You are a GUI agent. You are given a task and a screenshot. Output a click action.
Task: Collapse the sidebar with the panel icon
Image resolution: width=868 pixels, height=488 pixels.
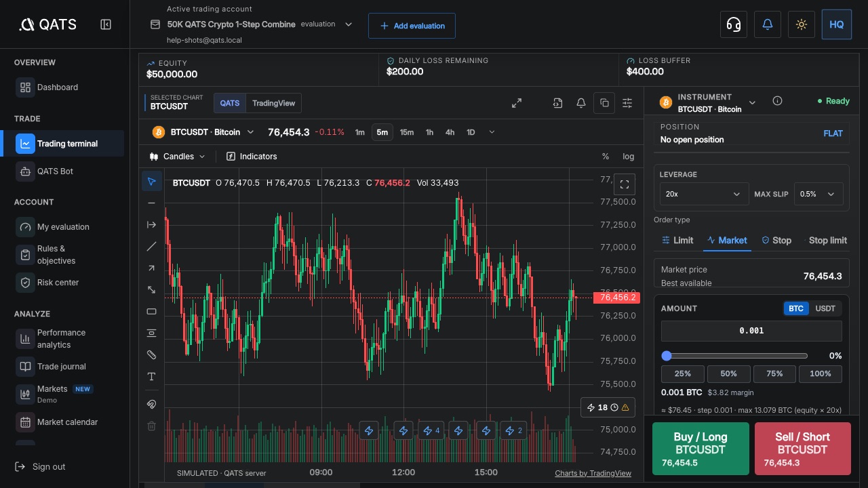coord(106,24)
